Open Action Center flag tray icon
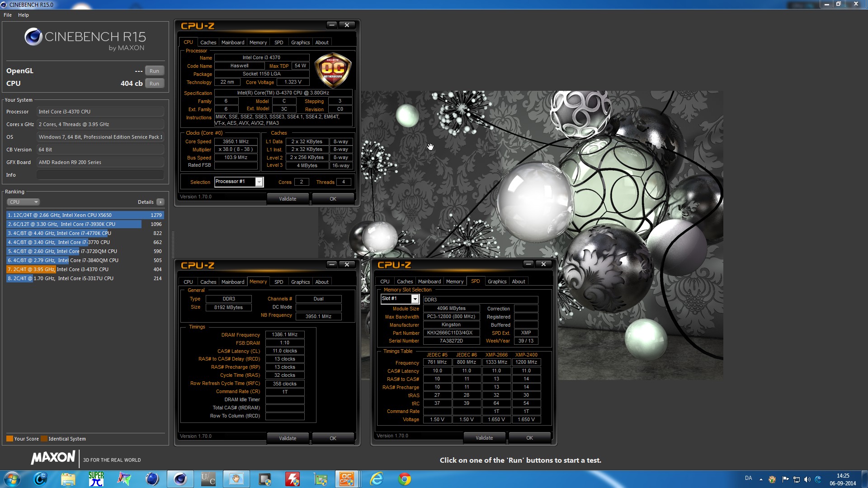 [785, 479]
